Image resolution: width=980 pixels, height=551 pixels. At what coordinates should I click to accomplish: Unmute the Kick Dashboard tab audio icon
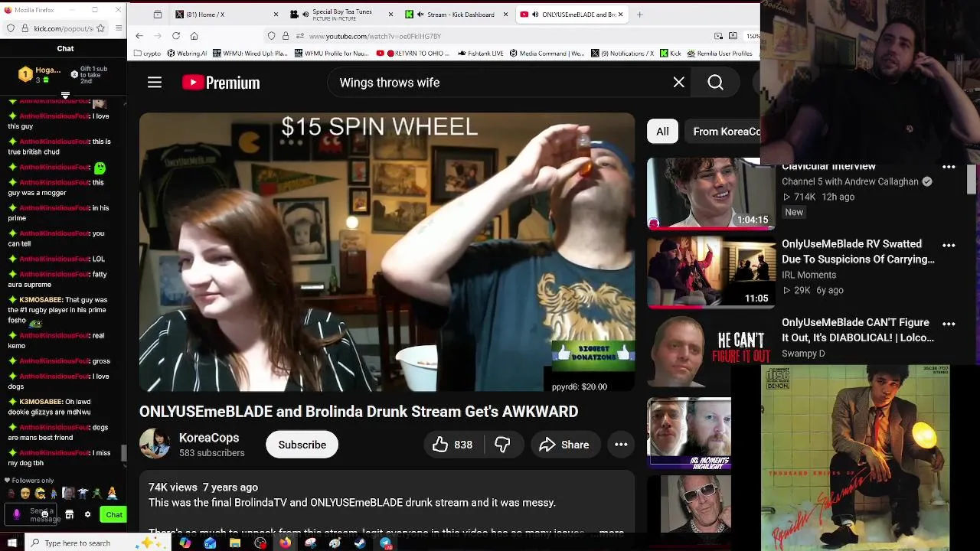click(420, 15)
